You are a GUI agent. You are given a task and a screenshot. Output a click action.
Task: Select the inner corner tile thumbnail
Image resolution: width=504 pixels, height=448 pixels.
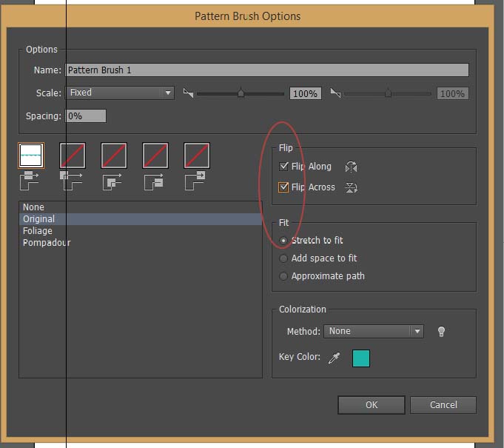(114, 156)
